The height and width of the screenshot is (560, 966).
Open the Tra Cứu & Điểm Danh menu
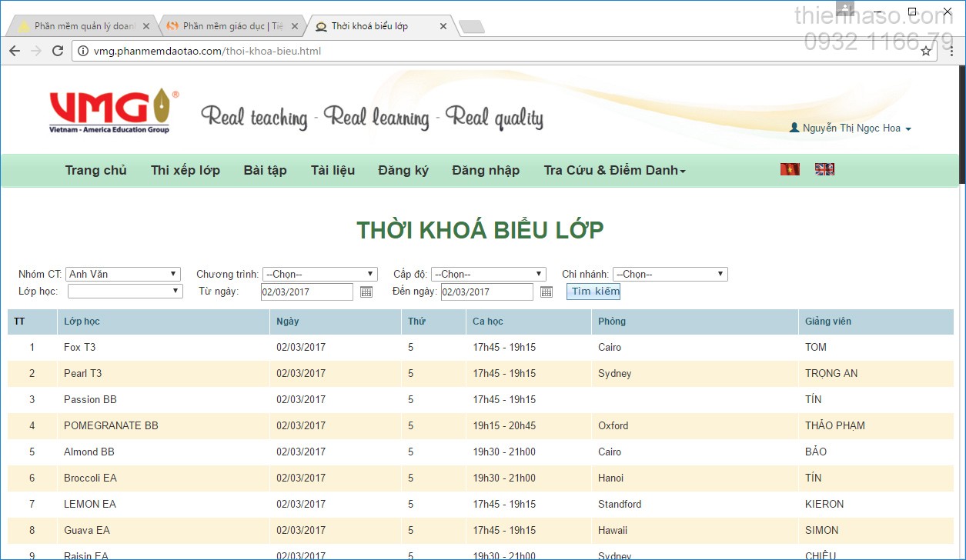[x=614, y=170]
